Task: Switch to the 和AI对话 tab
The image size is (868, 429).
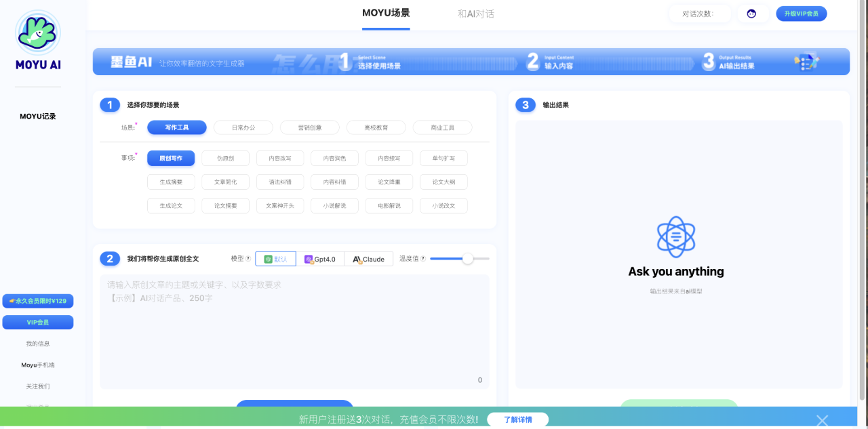Action: 476,14
